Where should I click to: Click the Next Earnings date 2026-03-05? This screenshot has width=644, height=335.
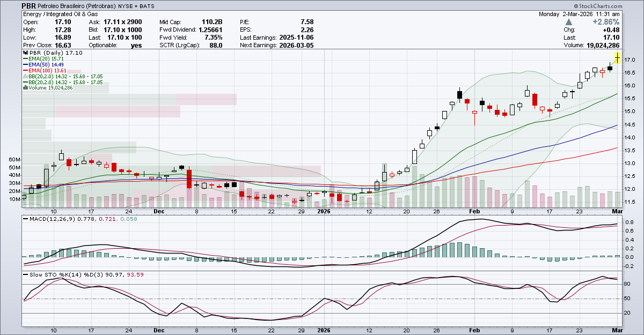pyautogui.click(x=297, y=46)
